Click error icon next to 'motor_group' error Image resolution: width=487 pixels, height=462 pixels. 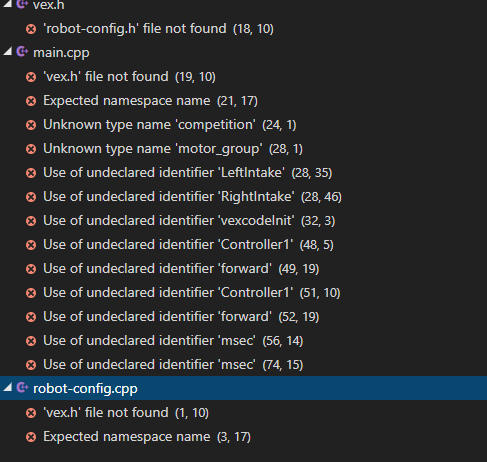pyautogui.click(x=31, y=149)
